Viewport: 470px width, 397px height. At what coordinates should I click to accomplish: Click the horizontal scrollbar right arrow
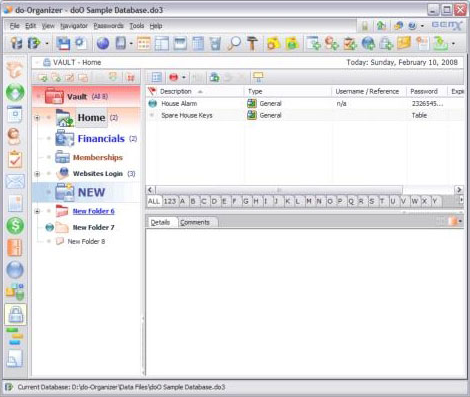click(x=459, y=190)
